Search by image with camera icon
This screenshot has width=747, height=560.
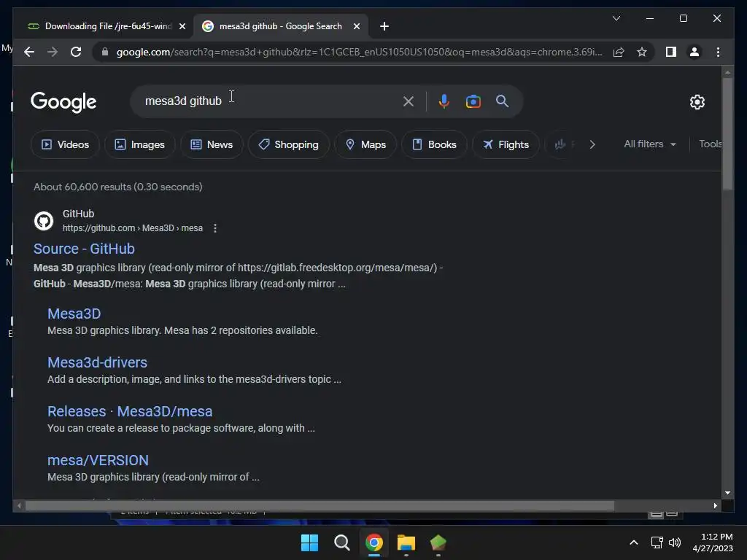[473, 101]
